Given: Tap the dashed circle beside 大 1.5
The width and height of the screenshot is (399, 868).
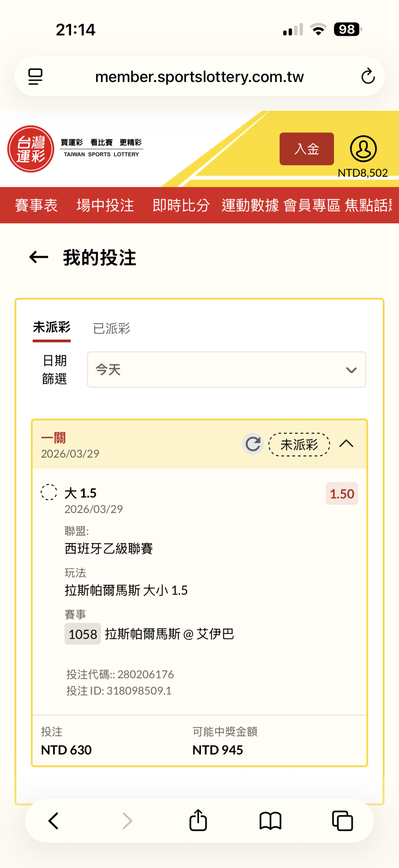Looking at the screenshot, I should 49,492.
